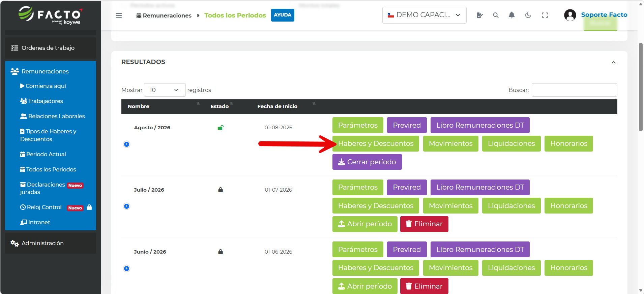Click the AYUDA help button
Screen dimensions: 644x294
coord(283,15)
